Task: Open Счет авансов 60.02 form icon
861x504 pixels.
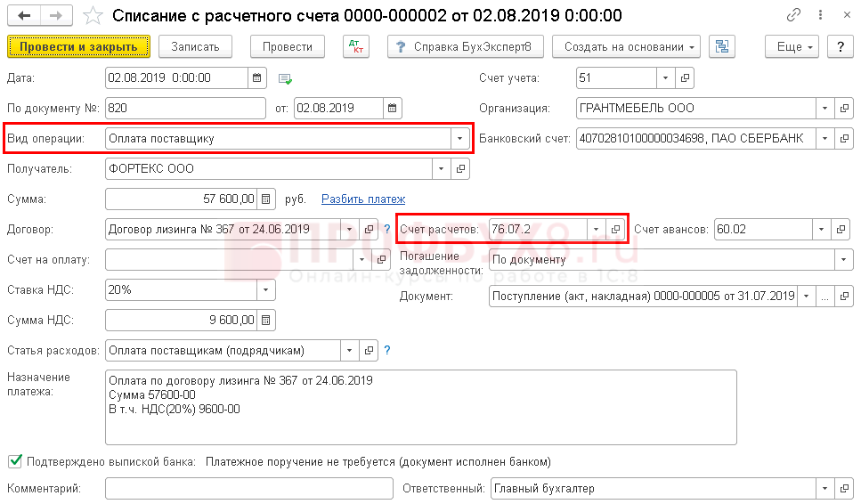Action: [841, 229]
